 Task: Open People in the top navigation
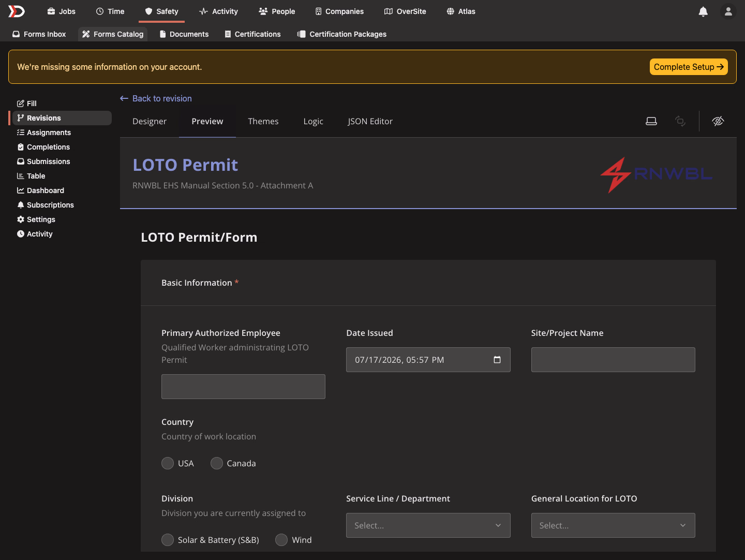[277, 11]
